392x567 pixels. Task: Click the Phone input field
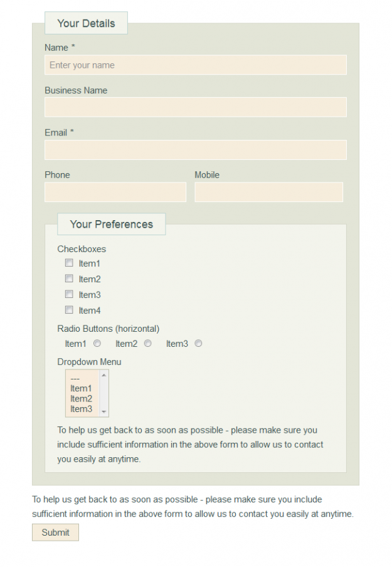point(115,192)
